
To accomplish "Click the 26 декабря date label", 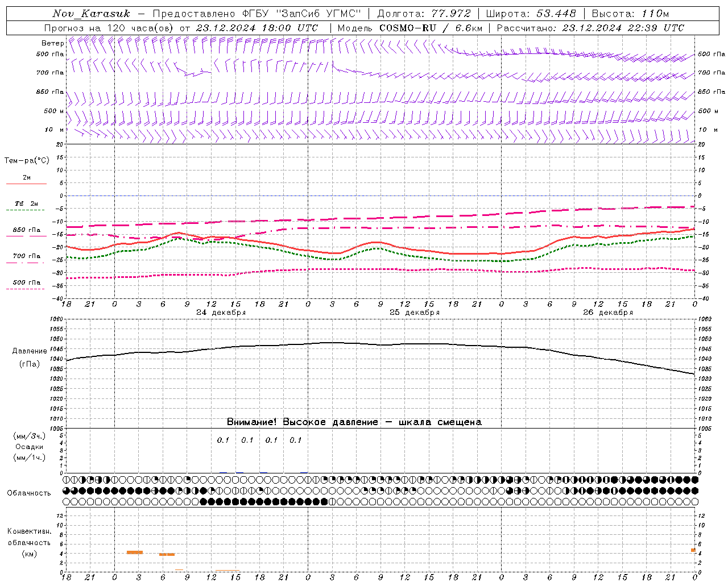I will point(608,313).
